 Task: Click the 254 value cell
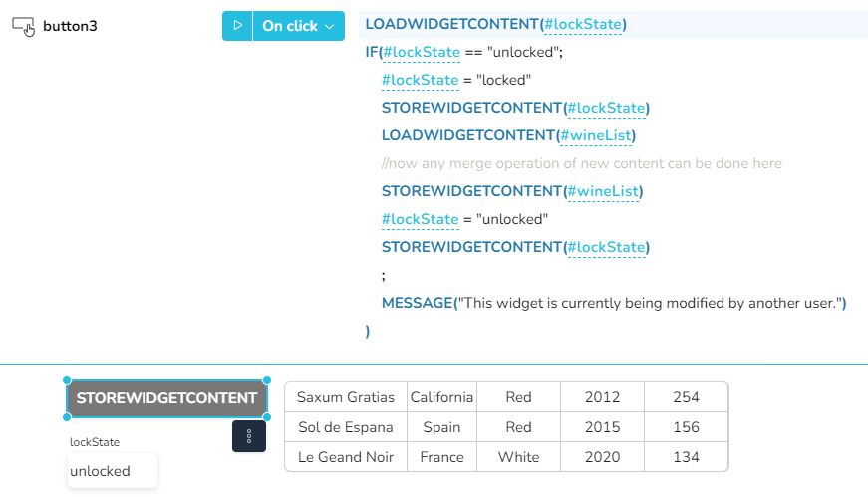tap(686, 397)
